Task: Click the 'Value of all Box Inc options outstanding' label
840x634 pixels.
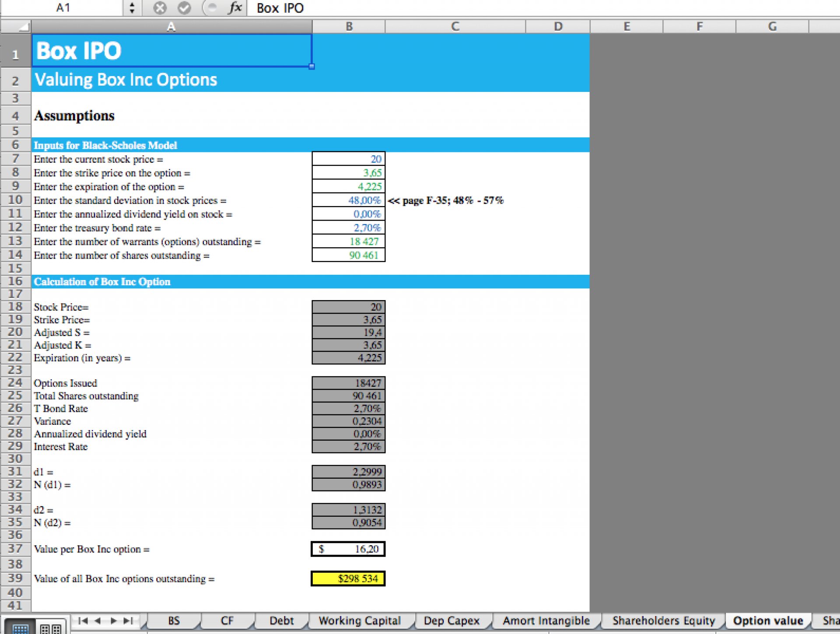Action: tap(124, 579)
